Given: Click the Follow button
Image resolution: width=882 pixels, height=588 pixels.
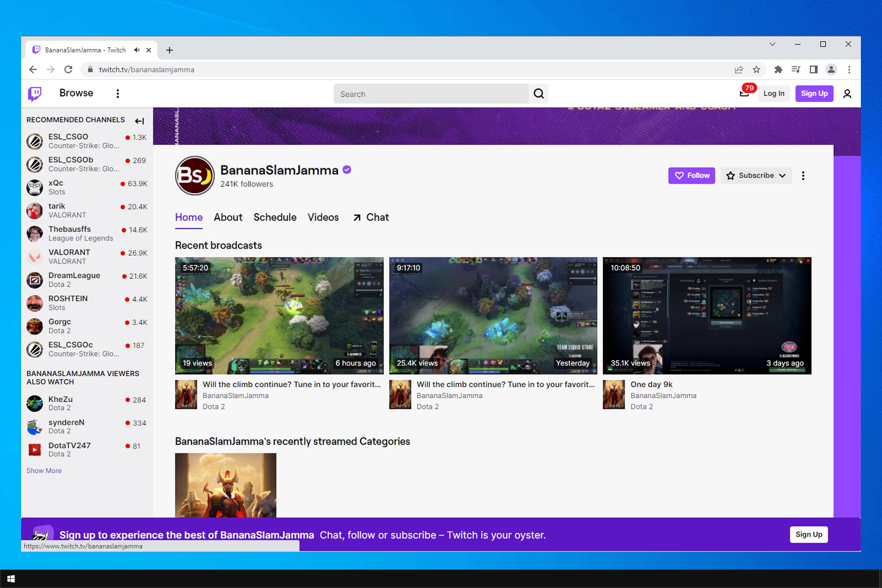Looking at the screenshot, I should coord(691,175).
